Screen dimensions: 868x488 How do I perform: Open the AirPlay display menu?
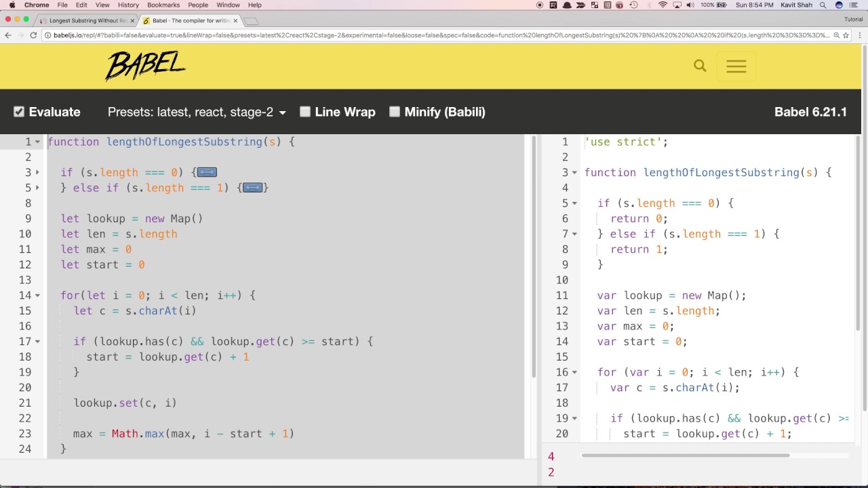pyautogui.click(x=677, y=5)
